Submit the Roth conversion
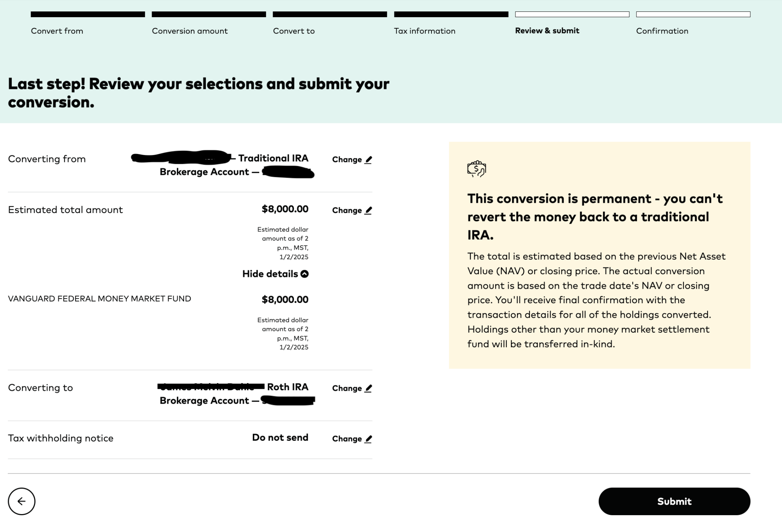 coord(674,501)
